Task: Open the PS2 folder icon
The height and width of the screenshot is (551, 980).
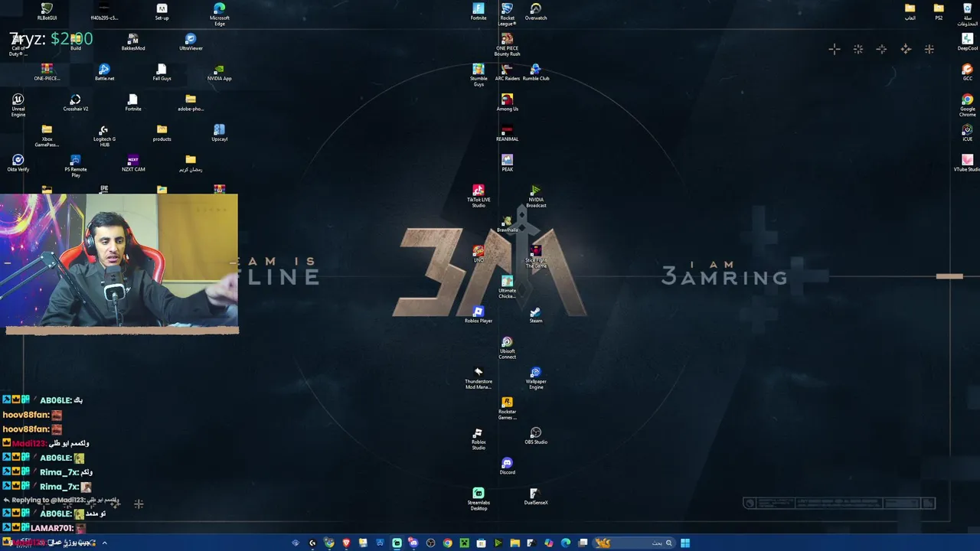Action: pyautogui.click(x=939, y=11)
